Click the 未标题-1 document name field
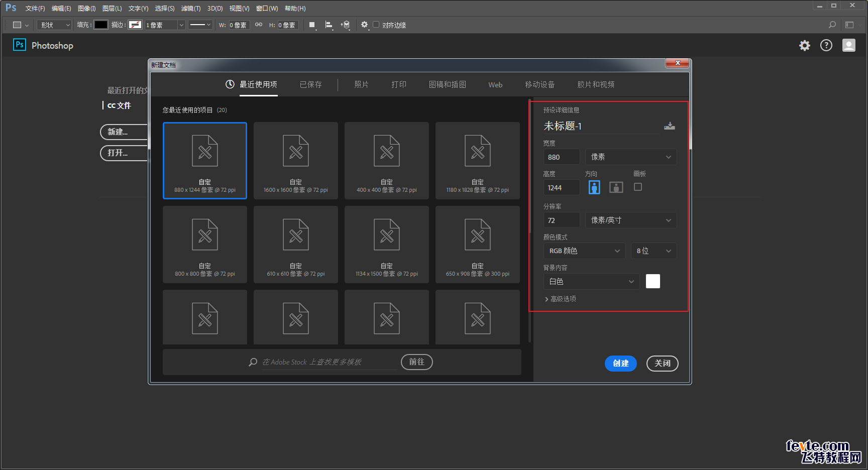Image resolution: width=868 pixels, height=470 pixels. (x=601, y=126)
